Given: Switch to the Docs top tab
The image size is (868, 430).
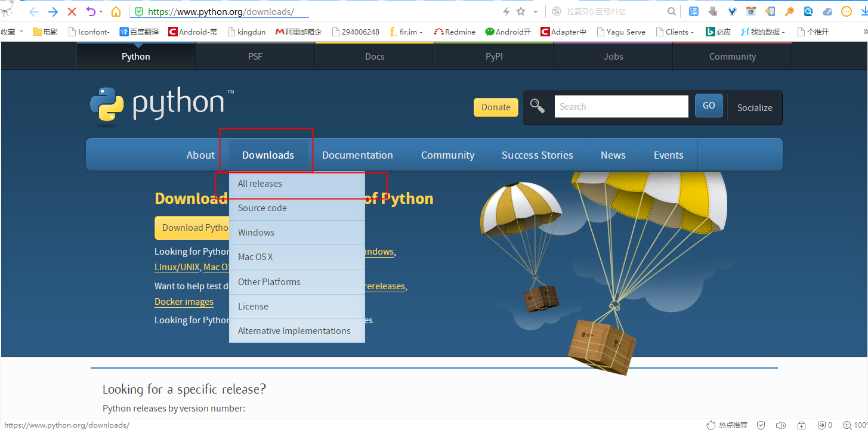Looking at the screenshot, I should pyautogui.click(x=375, y=57).
